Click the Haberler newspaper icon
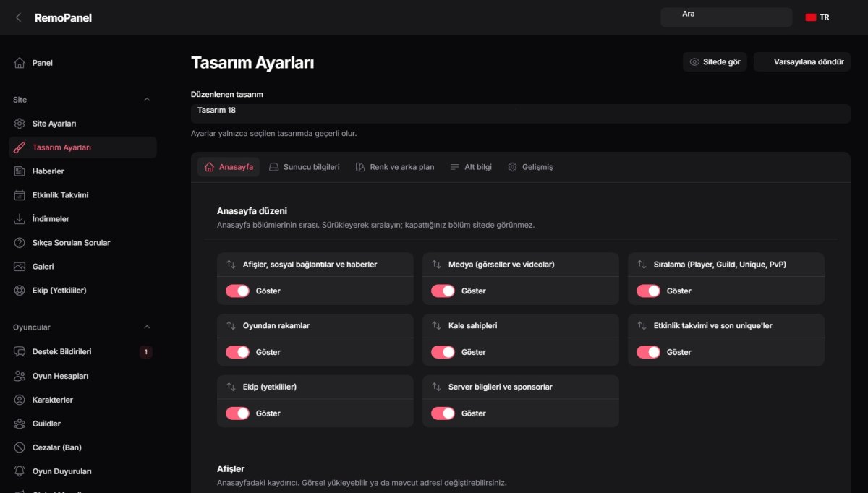Image resolution: width=868 pixels, height=493 pixels. point(20,171)
